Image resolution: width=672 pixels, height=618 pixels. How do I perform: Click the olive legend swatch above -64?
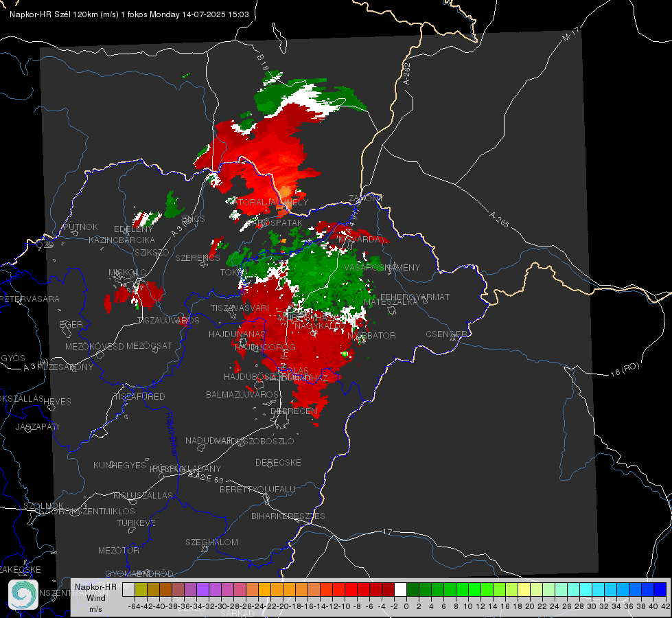point(141,590)
